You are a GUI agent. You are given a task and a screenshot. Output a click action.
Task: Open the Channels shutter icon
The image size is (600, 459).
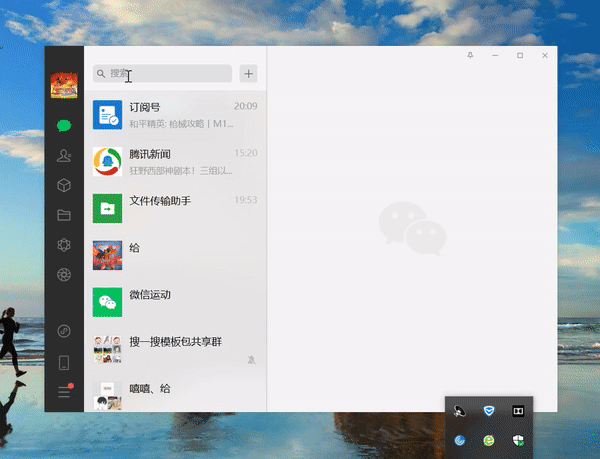click(64, 275)
